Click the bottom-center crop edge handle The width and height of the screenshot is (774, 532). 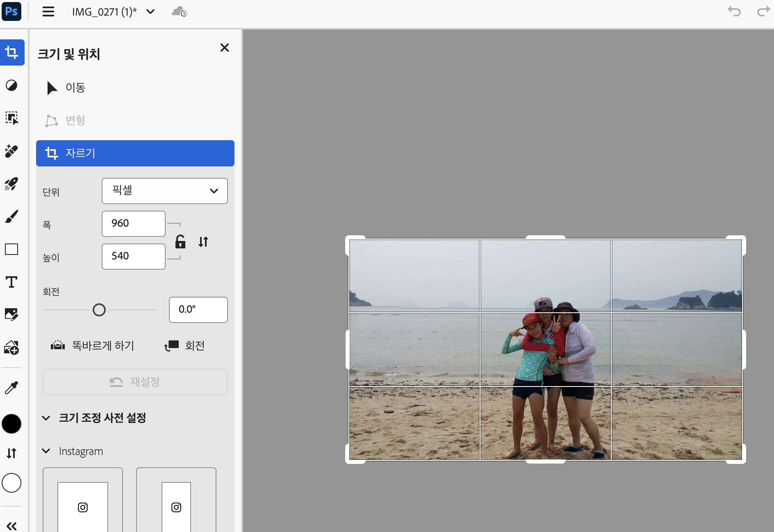pyautogui.click(x=546, y=462)
